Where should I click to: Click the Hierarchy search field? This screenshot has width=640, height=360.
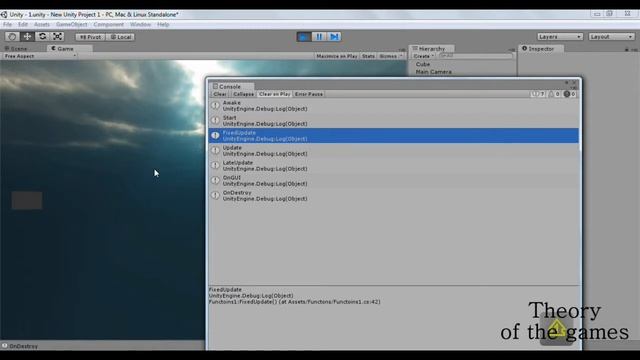coord(475,56)
